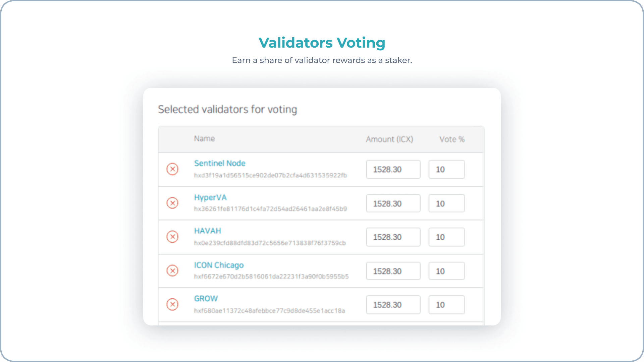Click the ICON Chicago vote percent field
Viewport: 644px width, 362px height.
[x=446, y=271]
